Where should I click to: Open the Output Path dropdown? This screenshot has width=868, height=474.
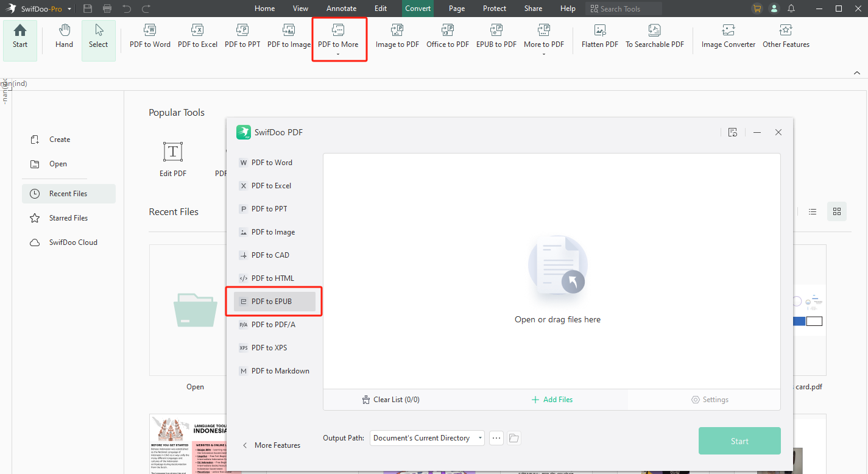pos(427,438)
